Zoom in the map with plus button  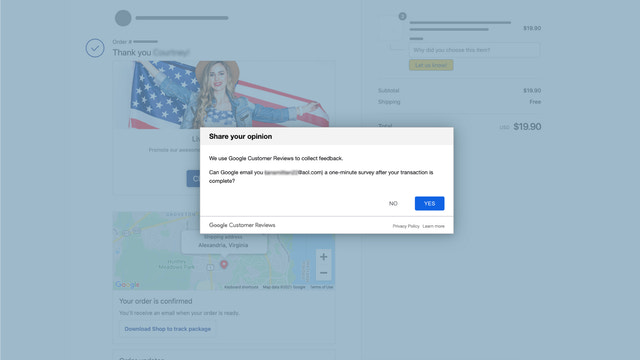(x=324, y=257)
